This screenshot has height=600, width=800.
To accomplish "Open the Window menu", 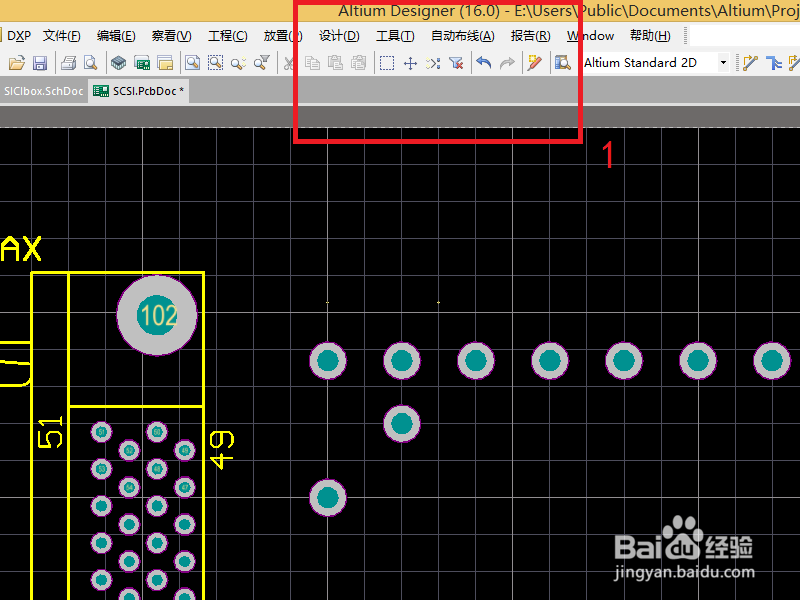I will [590, 36].
